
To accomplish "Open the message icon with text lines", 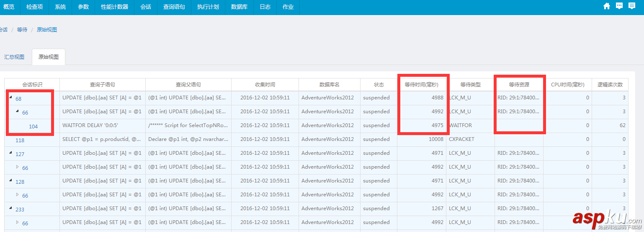I will (632, 6).
